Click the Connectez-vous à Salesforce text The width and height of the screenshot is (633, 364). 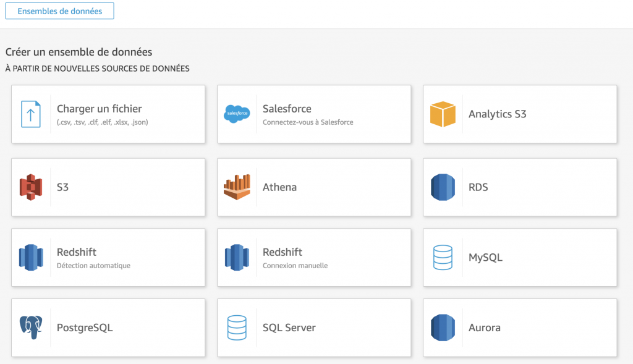coord(308,122)
